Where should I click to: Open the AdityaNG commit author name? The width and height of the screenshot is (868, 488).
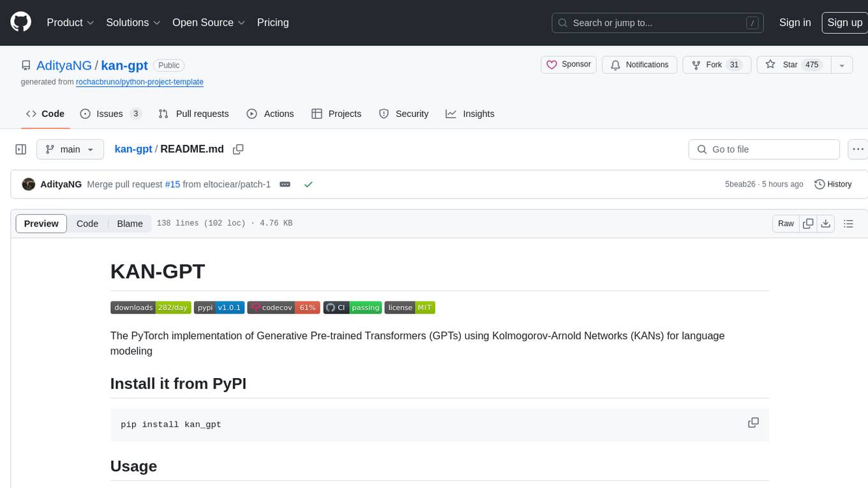click(x=61, y=184)
